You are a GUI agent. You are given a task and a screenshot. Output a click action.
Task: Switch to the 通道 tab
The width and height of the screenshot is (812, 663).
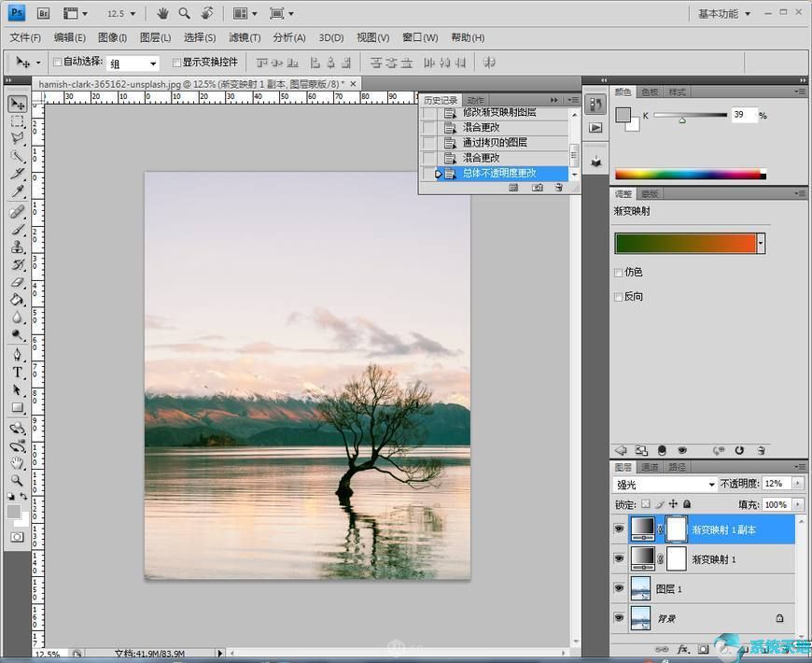(650, 467)
